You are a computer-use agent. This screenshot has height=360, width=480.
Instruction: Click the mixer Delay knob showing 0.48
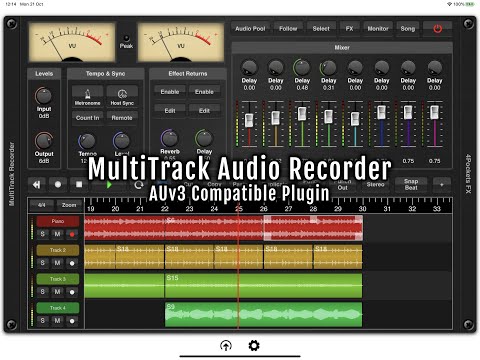click(x=302, y=68)
